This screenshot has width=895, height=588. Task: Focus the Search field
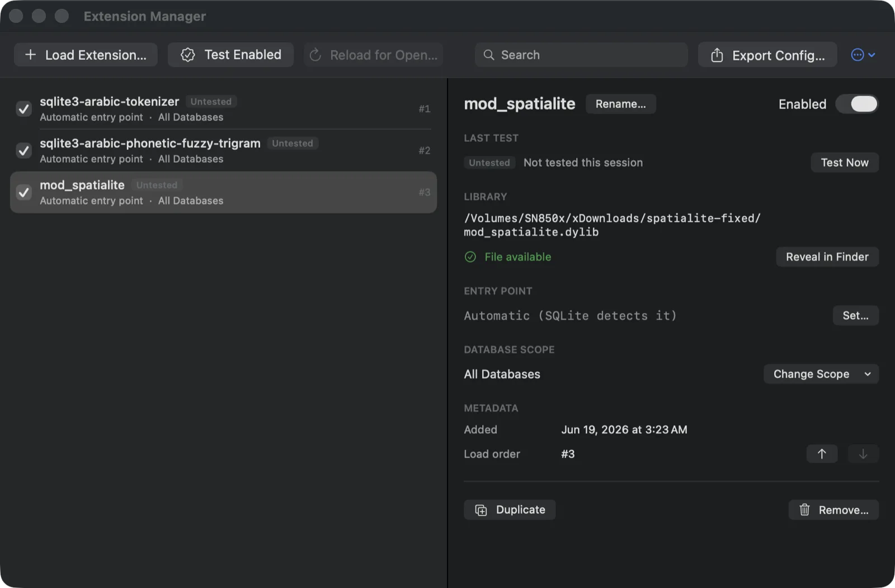[x=581, y=55]
